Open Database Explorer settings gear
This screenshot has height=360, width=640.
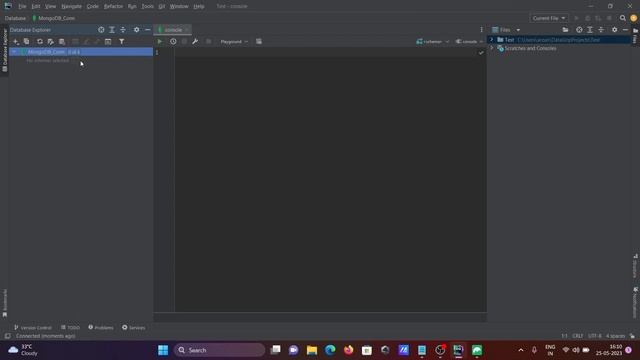tap(136, 30)
